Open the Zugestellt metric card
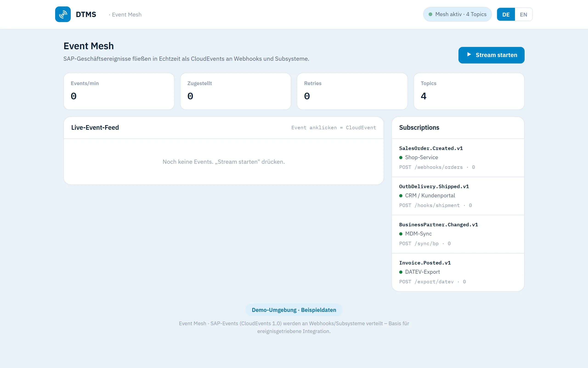Image resolution: width=588 pixels, height=368 pixels. [236, 91]
